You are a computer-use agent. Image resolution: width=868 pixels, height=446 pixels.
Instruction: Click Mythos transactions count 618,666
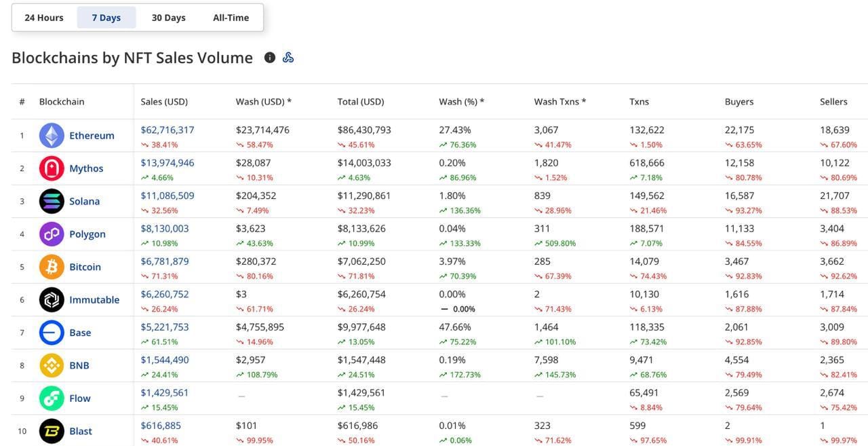coord(647,163)
